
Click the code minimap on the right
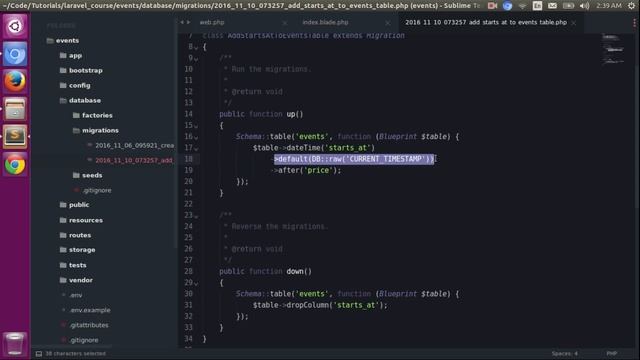click(613, 49)
